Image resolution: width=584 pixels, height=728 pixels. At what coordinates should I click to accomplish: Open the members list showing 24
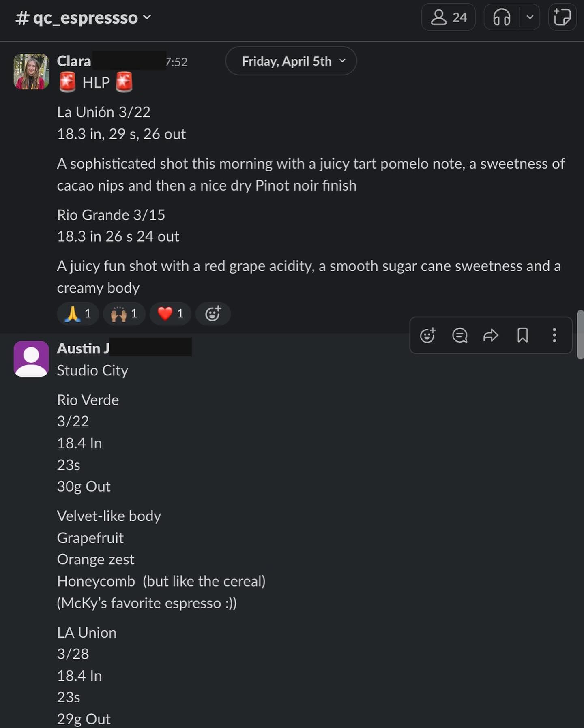pyautogui.click(x=448, y=17)
